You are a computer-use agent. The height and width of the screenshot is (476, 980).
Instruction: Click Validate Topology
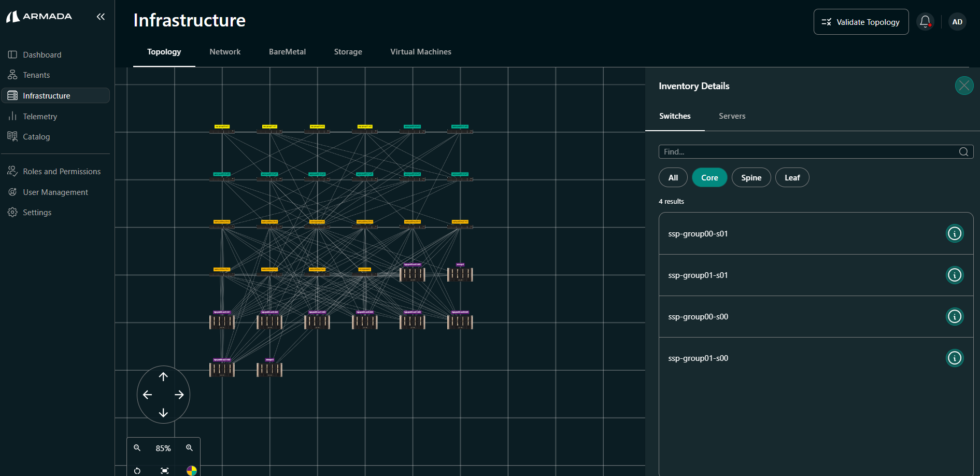tap(861, 22)
